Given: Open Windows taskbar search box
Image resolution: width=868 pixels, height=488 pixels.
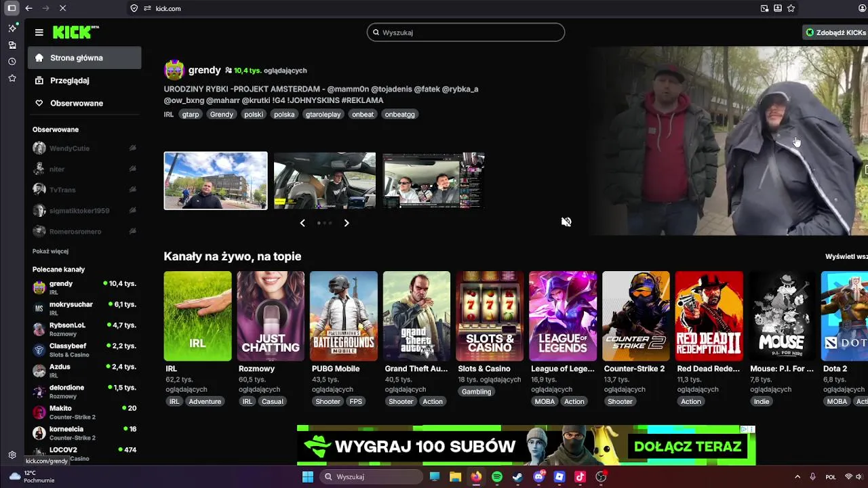Looking at the screenshot, I should [371, 476].
